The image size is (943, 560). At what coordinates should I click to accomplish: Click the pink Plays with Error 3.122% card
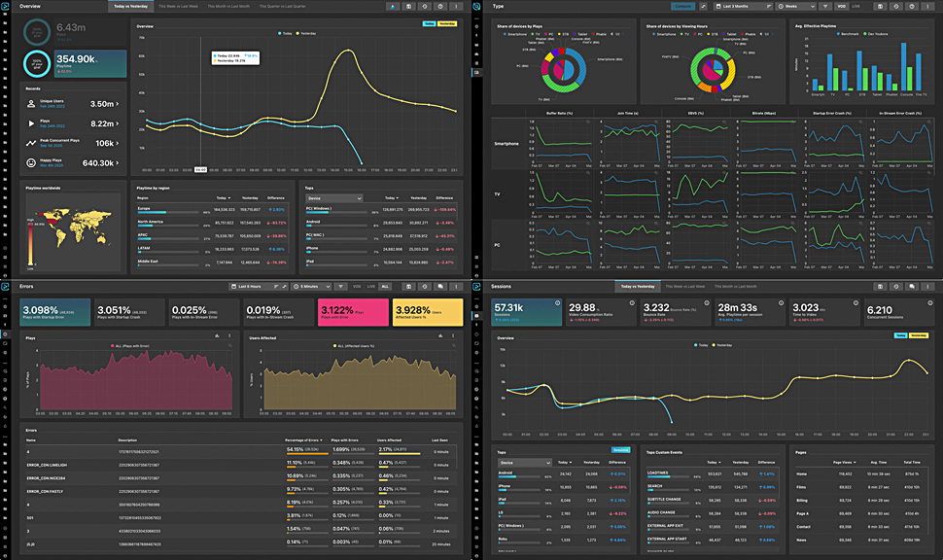[x=353, y=312]
